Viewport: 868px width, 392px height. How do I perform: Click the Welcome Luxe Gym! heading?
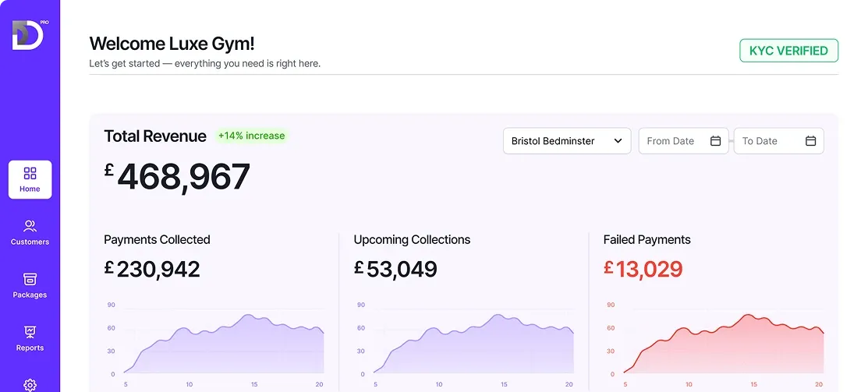click(172, 44)
